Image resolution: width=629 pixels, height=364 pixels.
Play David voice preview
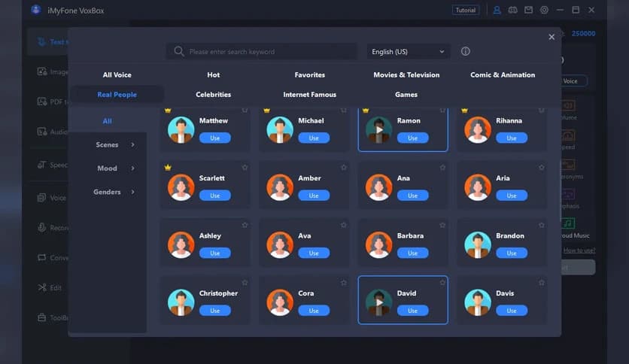378,302
